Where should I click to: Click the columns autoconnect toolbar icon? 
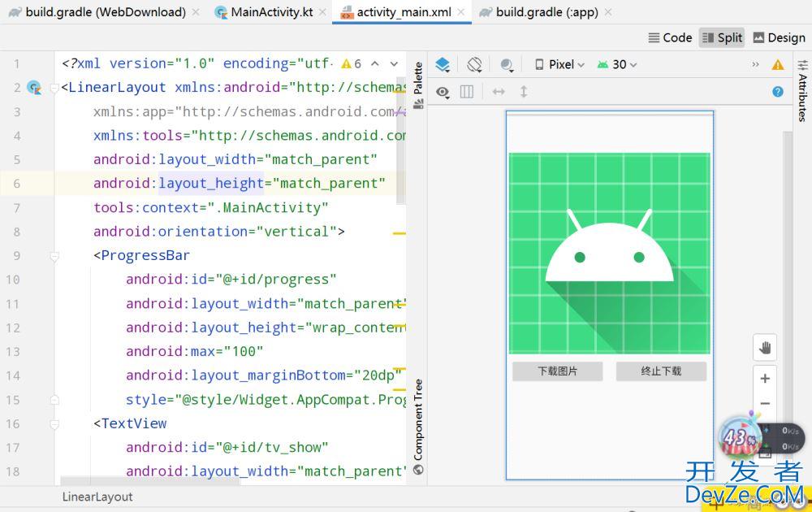[x=467, y=92]
